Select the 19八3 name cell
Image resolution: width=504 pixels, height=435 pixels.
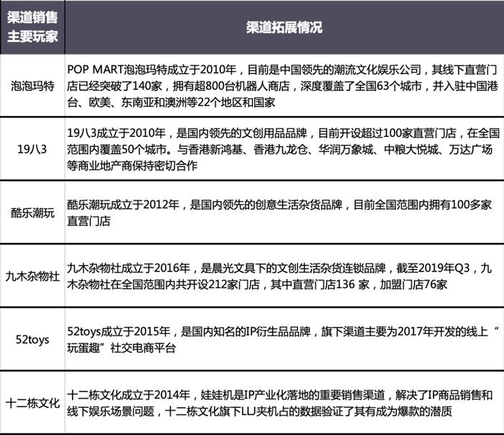click(x=32, y=149)
